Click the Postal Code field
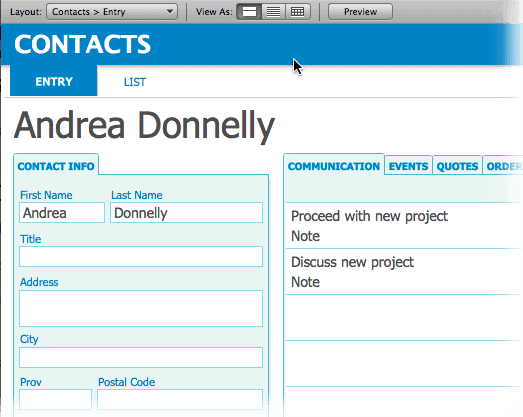 180,399
